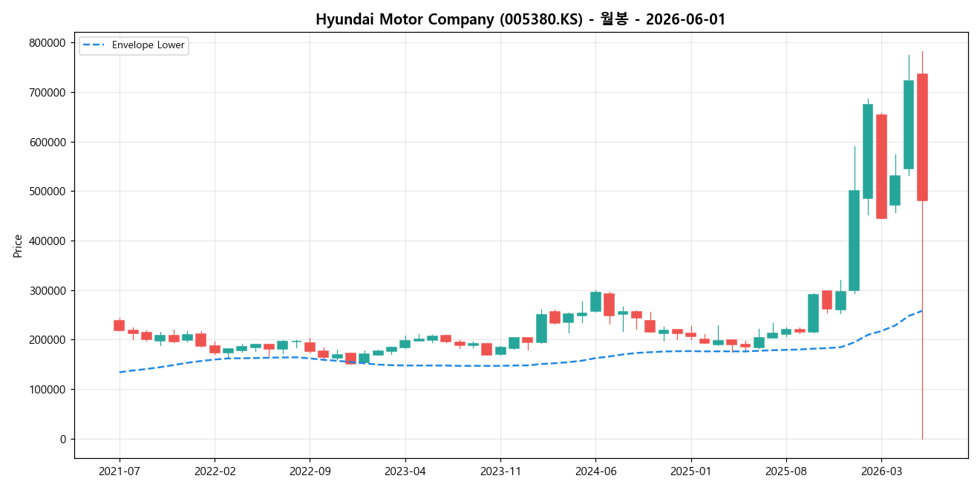Click the Price y-axis label
980x490 pixels.
tap(18, 246)
